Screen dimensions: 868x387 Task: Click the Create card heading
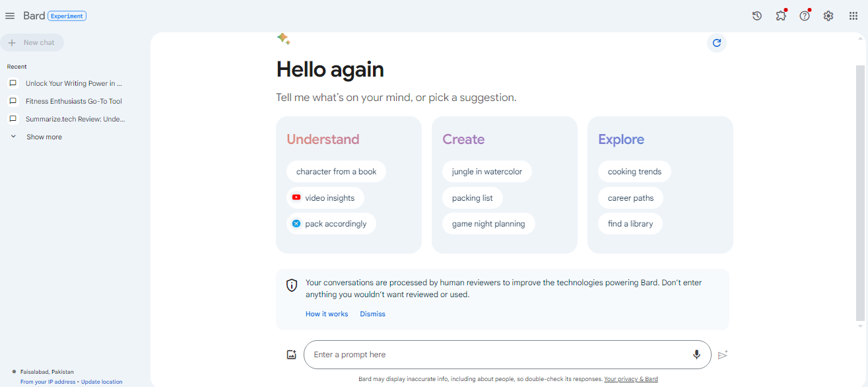pos(463,139)
